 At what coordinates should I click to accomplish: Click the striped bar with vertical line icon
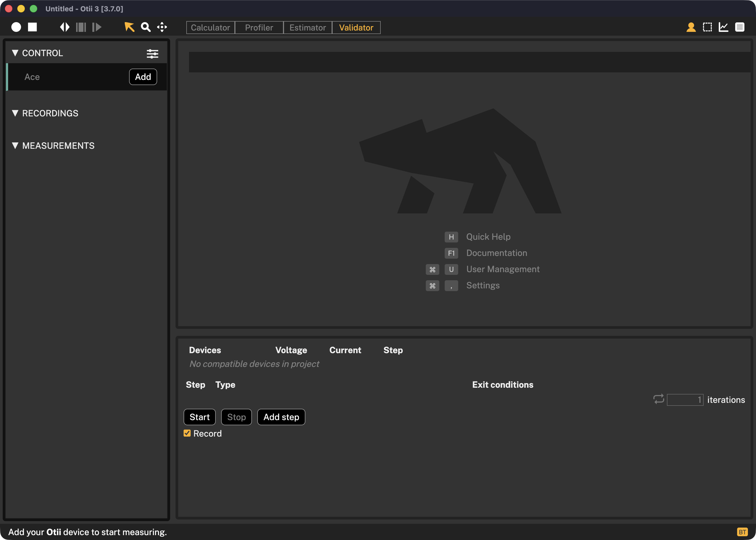pyautogui.click(x=81, y=27)
